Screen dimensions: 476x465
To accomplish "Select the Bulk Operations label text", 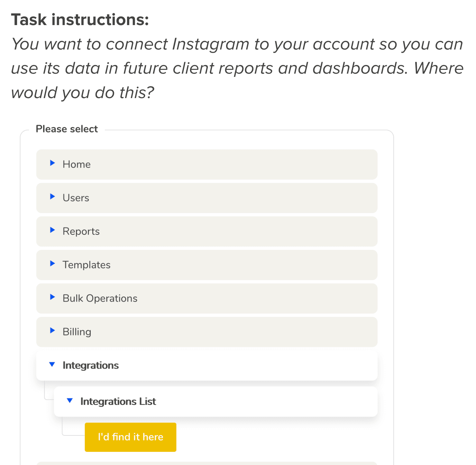I will [100, 298].
